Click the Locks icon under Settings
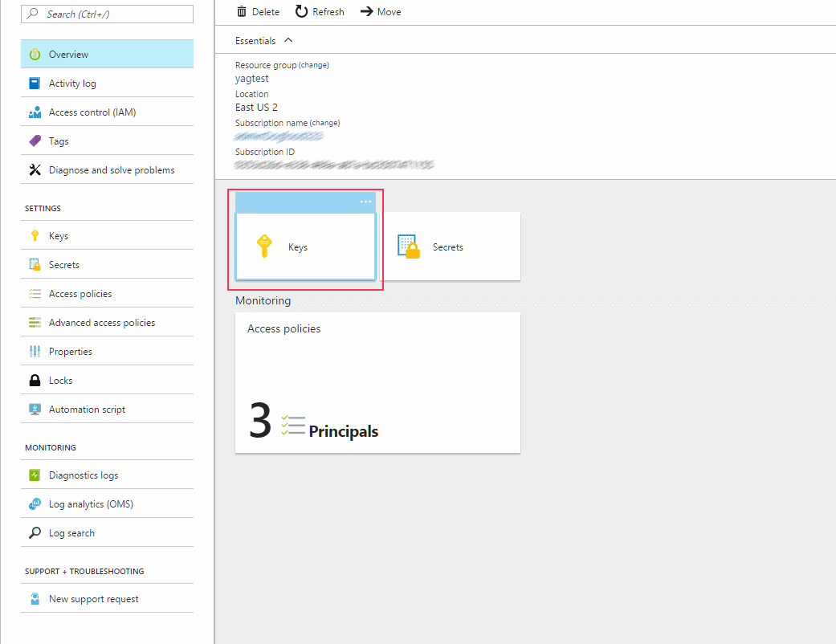836x644 pixels. click(x=33, y=380)
